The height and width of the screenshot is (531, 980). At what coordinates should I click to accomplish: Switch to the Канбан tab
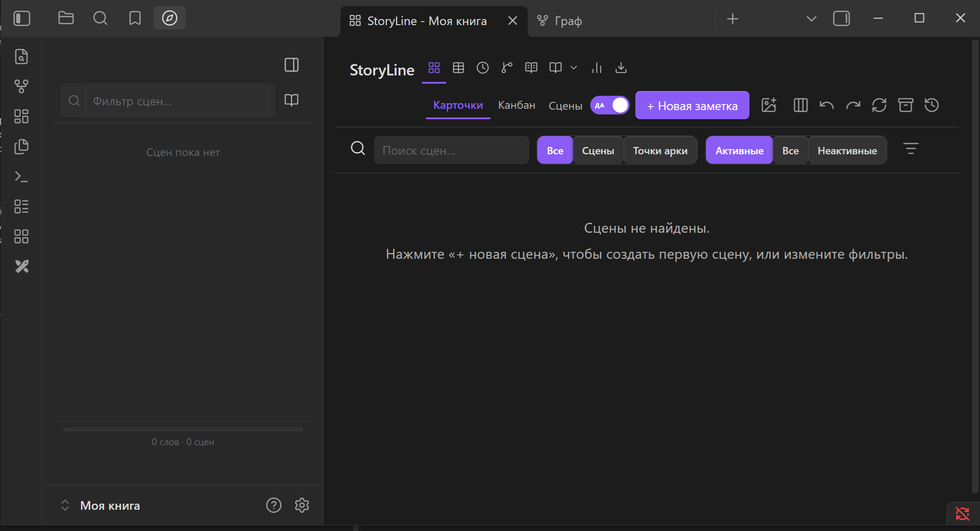tap(516, 105)
